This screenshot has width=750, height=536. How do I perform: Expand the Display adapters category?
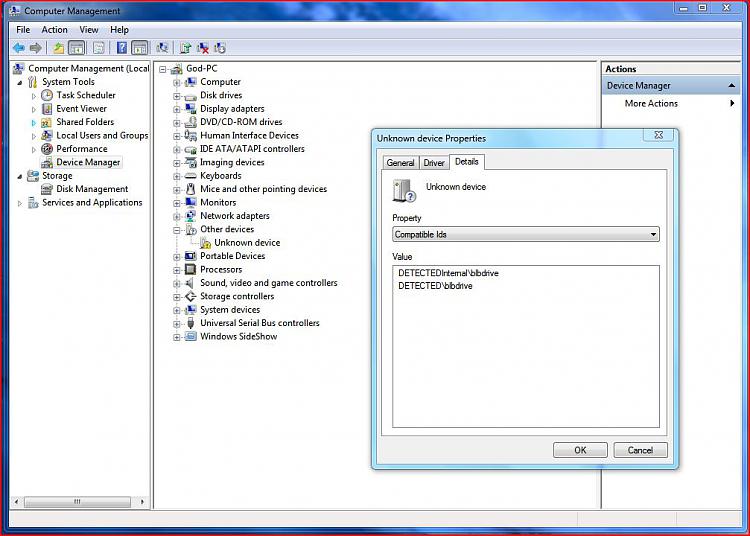176,109
